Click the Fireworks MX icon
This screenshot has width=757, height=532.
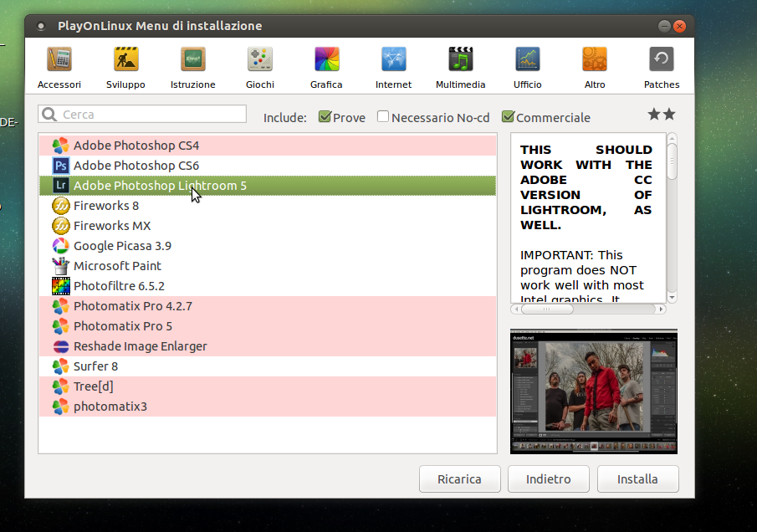pyautogui.click(x=61, y=226)
